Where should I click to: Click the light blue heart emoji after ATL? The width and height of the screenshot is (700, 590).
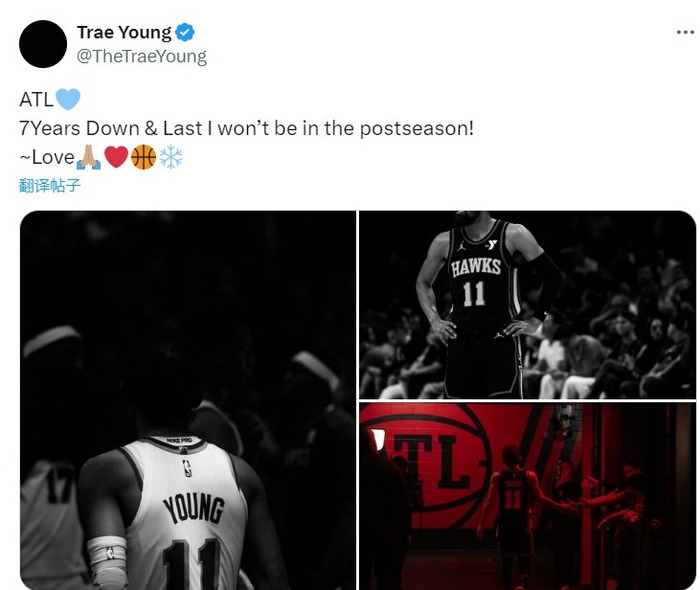68,99
